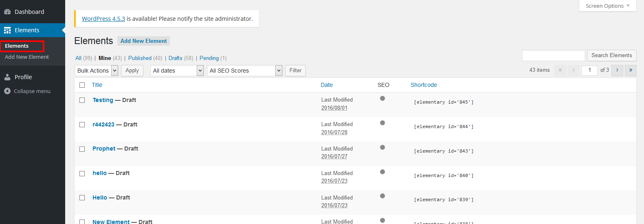Screen dimensions: 644x224
Task: Check the lowercase hello draft row
Action: (x=82, y=173)
